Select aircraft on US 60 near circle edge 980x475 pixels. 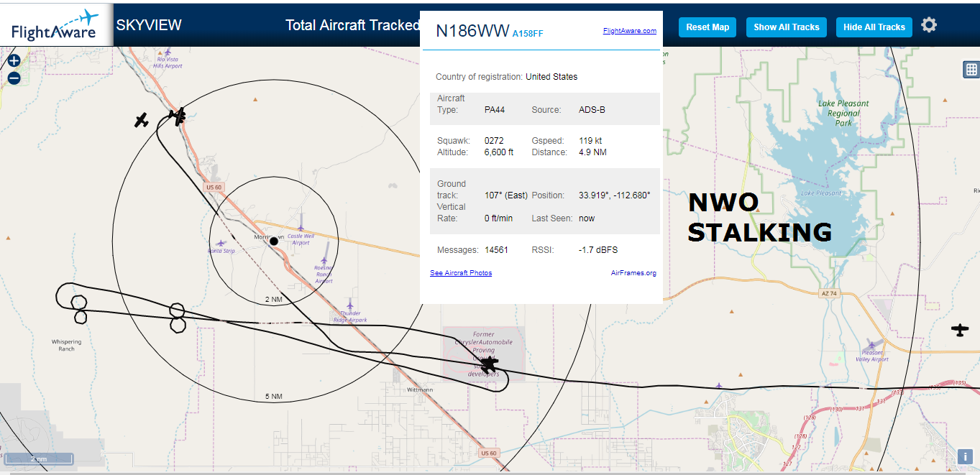point(178,115)
